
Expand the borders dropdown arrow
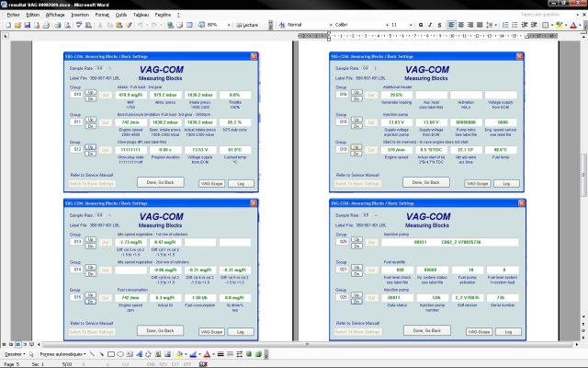(552, 25)
